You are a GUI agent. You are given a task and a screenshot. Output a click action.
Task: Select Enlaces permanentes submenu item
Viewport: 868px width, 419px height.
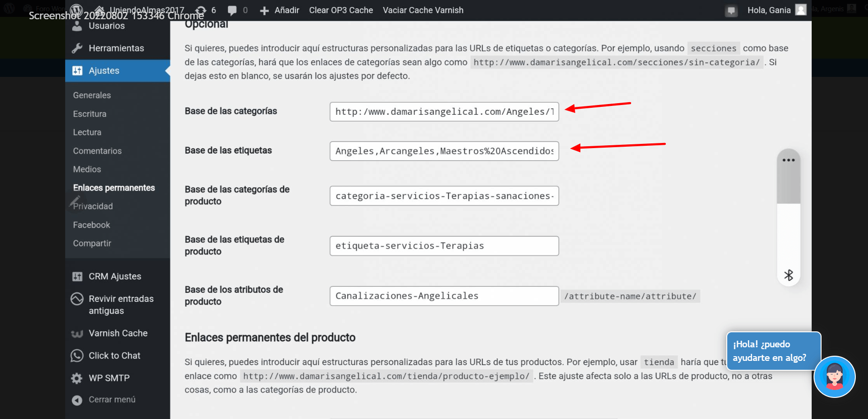[114, 188]
